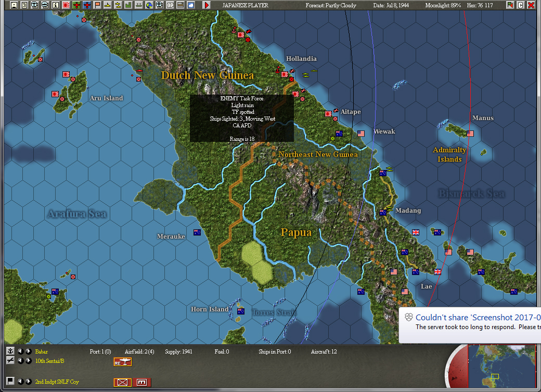
Task: Show previous air unit before 10th Sentai/B
Action: coord(21,361)
